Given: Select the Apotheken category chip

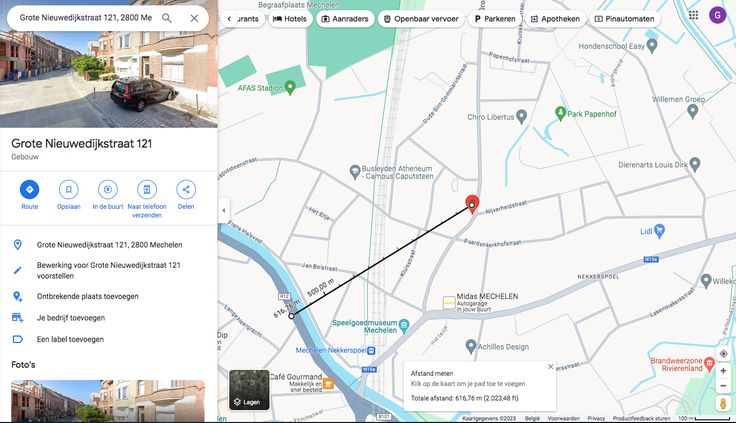Looking at the screenshot, I should (556, 19).
